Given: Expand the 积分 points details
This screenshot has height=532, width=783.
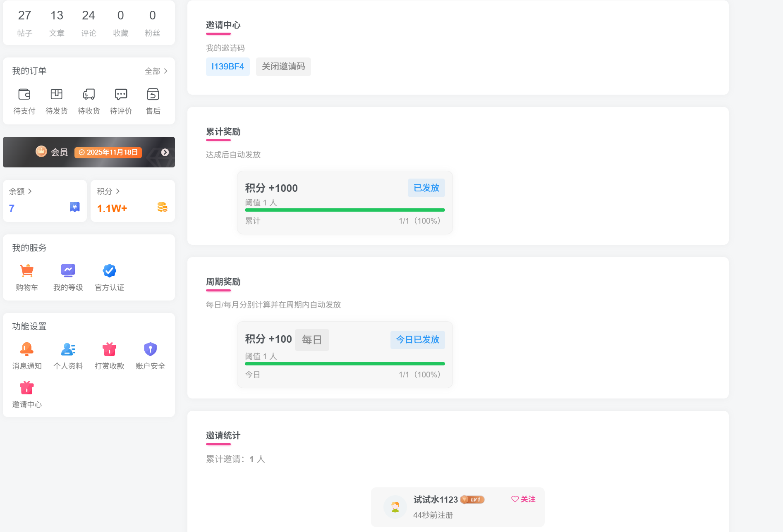Looking at the screenshot, I should click(108, 191).
